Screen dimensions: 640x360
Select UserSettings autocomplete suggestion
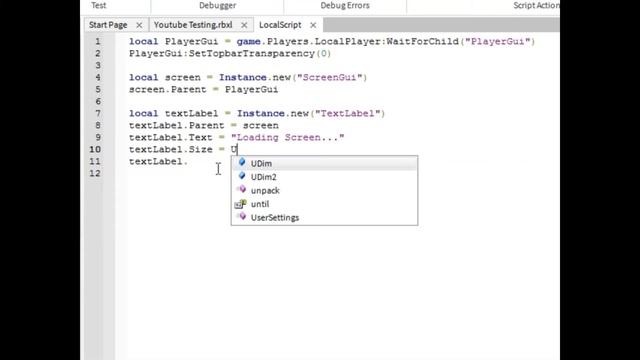324,217
